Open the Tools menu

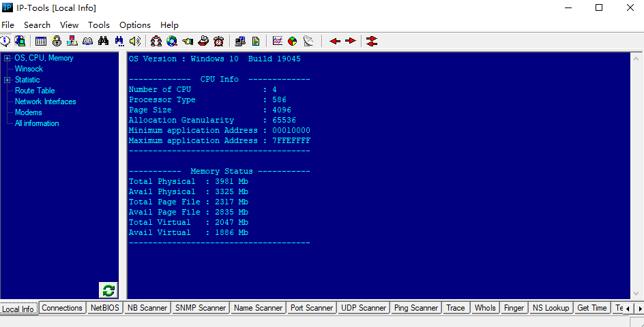tap(99, 25)
